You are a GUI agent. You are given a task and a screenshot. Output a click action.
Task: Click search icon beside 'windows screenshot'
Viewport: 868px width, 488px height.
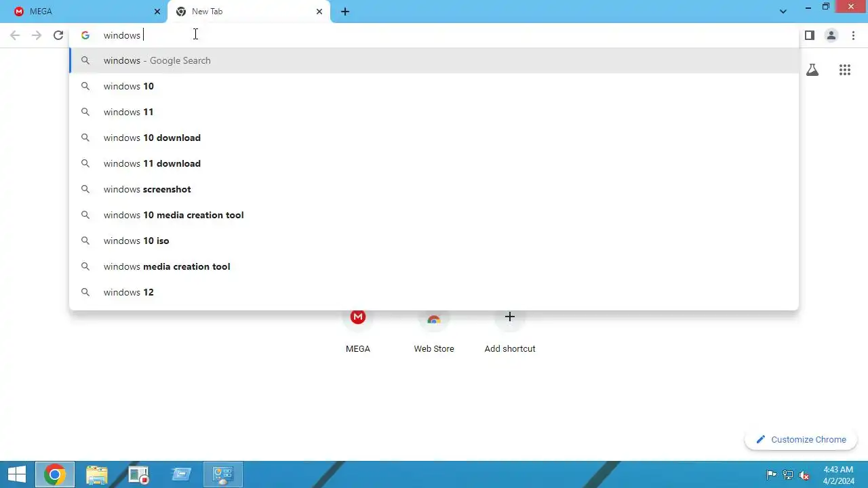pos(85,189)
